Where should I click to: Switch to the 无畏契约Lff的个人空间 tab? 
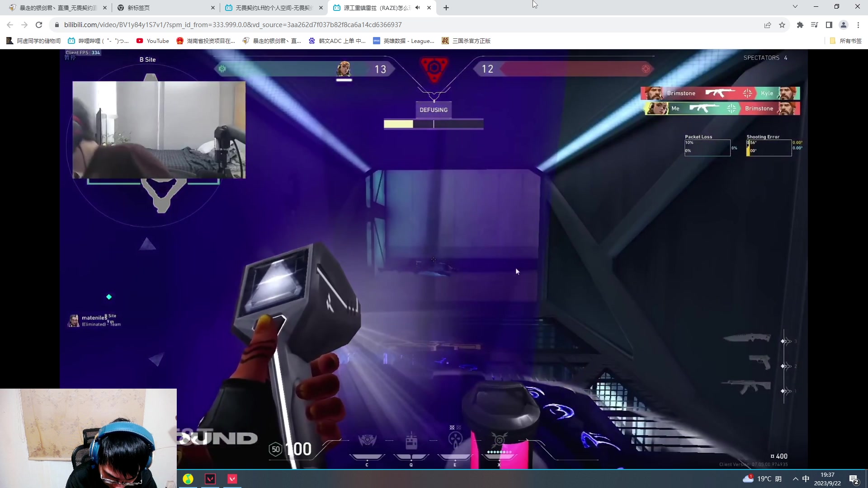point(271,8)
